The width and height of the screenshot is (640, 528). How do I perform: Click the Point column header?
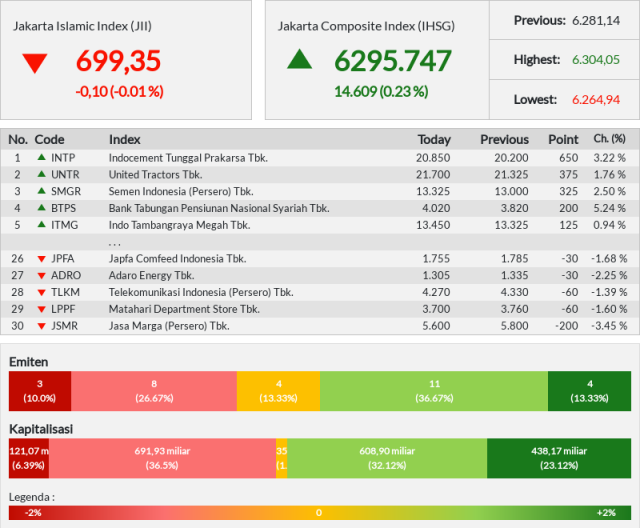[x=563, y=140]
